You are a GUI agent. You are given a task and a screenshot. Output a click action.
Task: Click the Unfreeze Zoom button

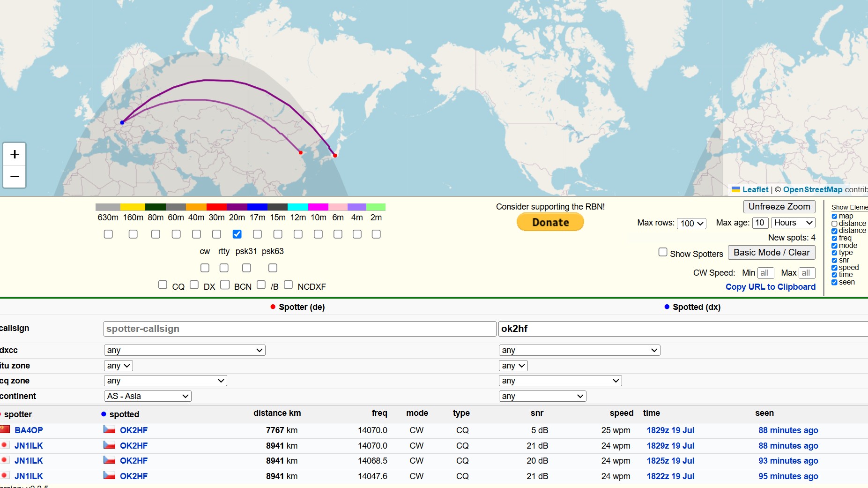(x=779, y=207)
